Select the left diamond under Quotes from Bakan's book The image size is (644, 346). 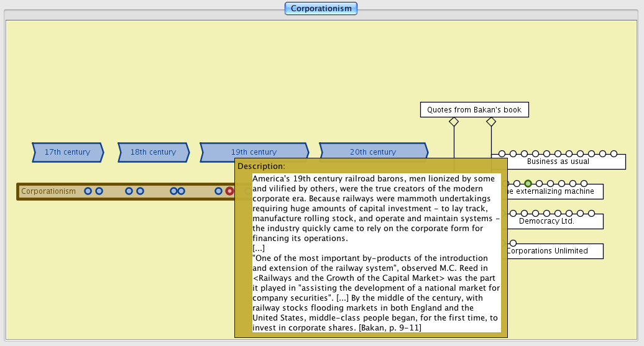pos(454,122)
